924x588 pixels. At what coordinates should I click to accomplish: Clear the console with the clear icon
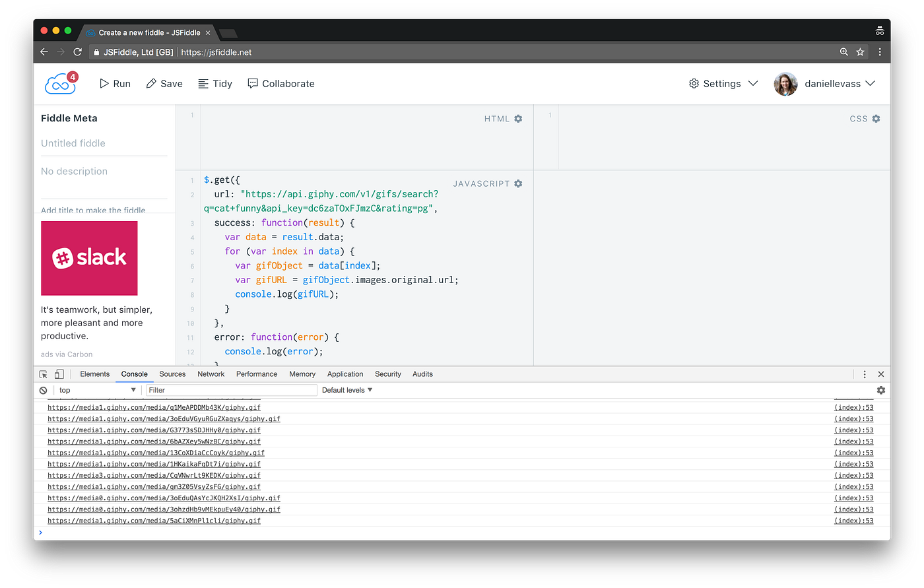(x=43, y=389)
